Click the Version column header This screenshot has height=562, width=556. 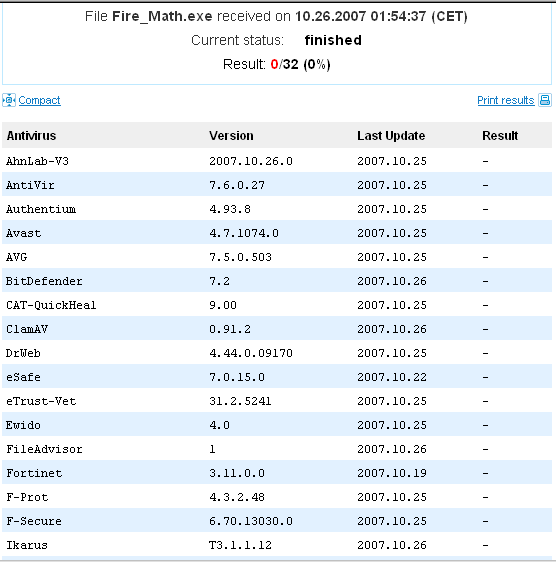(x=231, y=136)
